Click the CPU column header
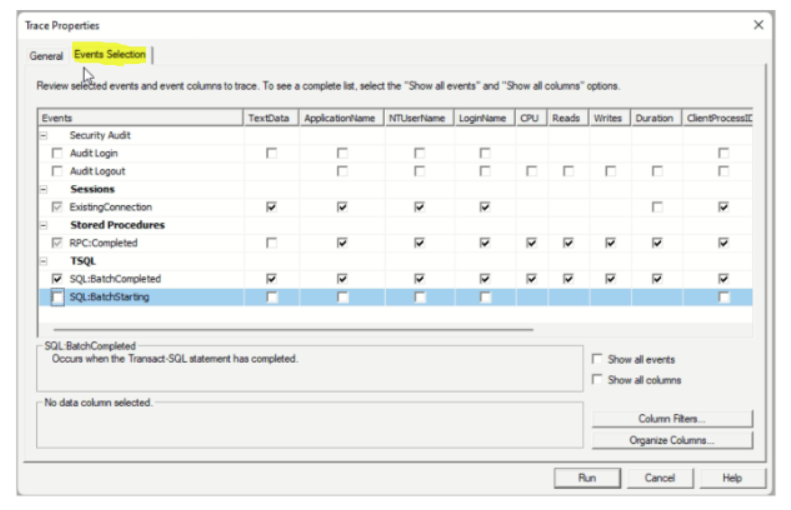This screenshot has height=510, width=791. (x=530, y=118)
